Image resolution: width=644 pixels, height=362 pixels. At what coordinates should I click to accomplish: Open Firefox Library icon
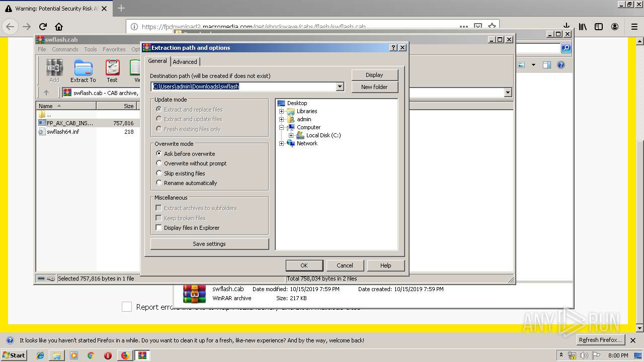(x=583, y=27)
